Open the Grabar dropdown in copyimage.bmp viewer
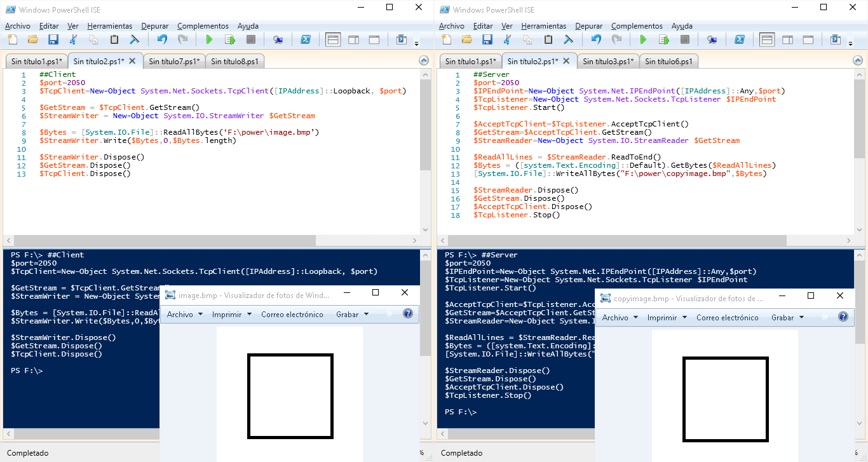 786,316
